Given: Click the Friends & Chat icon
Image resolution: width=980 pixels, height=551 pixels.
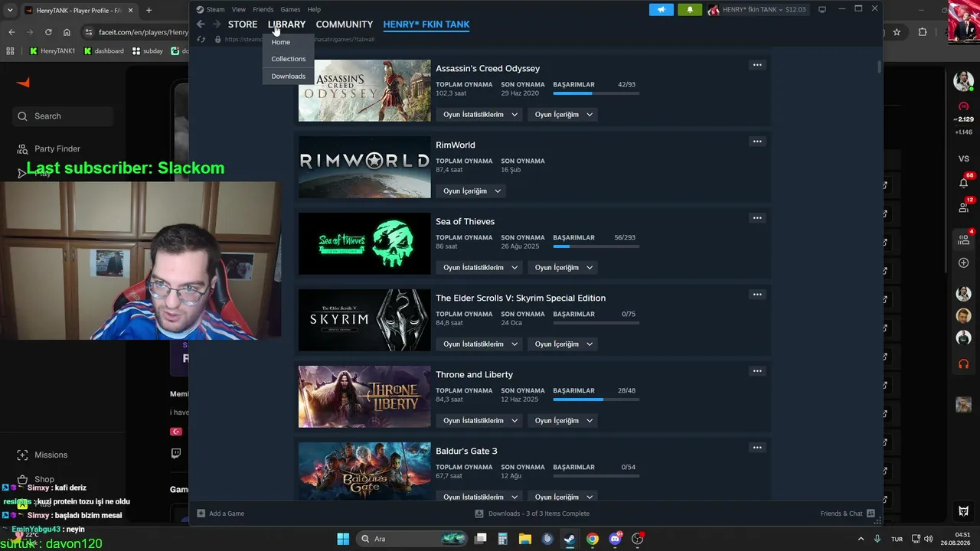Looking at the screenshot, I should pos(871,514).
